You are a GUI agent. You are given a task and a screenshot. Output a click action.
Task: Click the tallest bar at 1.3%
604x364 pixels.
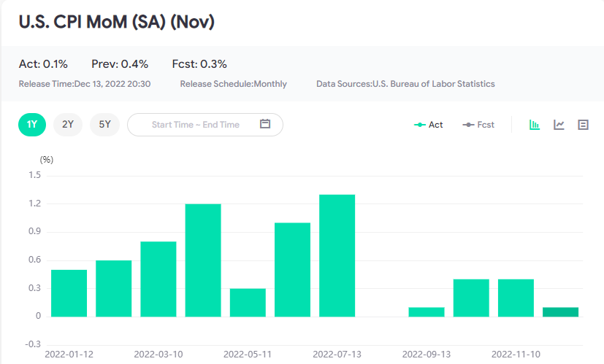(x=337, y=255)
